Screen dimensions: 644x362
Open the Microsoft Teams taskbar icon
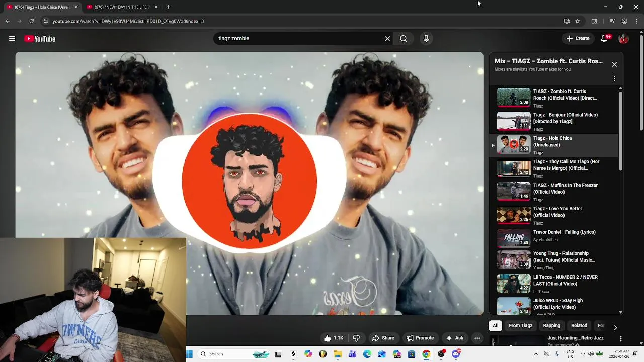[x=352, y=354]
